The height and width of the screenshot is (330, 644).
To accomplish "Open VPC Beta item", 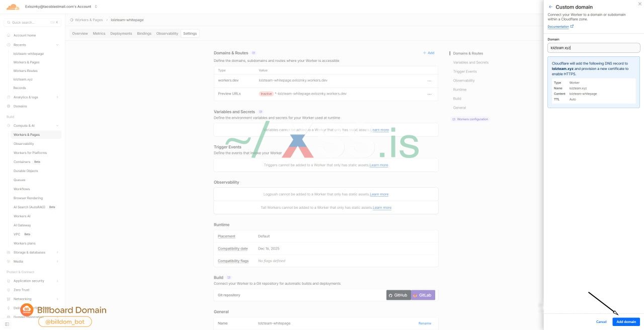I will click(x=23, y=234).
